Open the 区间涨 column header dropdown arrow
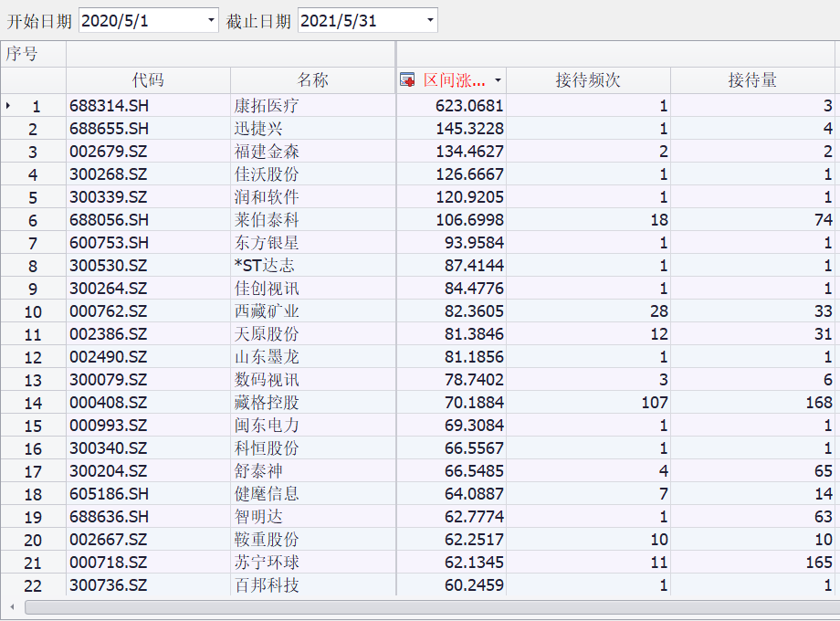The height and width of the screenshot is (621, 840). point(498,80)
